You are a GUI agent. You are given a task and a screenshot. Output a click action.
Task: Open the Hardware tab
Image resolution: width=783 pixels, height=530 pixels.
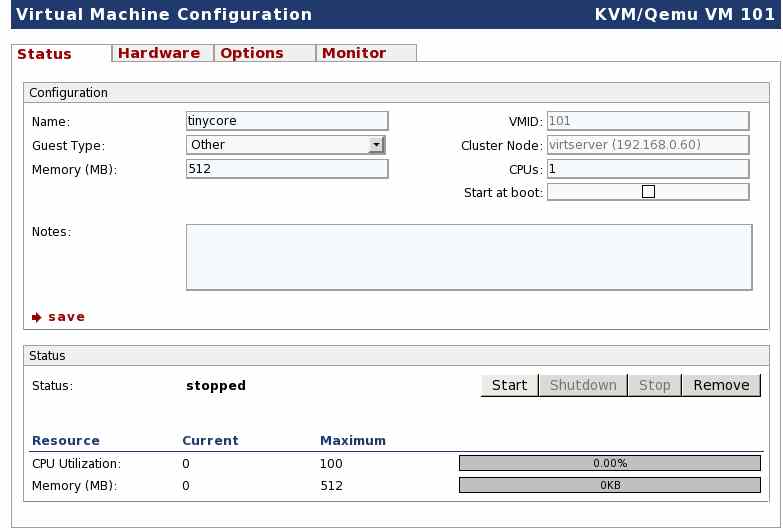163,53
